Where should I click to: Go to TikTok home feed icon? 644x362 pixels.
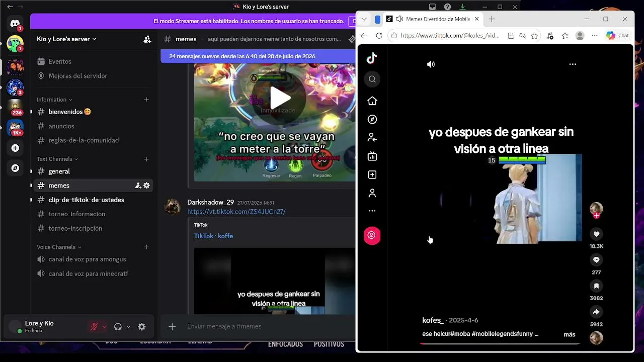372,101
